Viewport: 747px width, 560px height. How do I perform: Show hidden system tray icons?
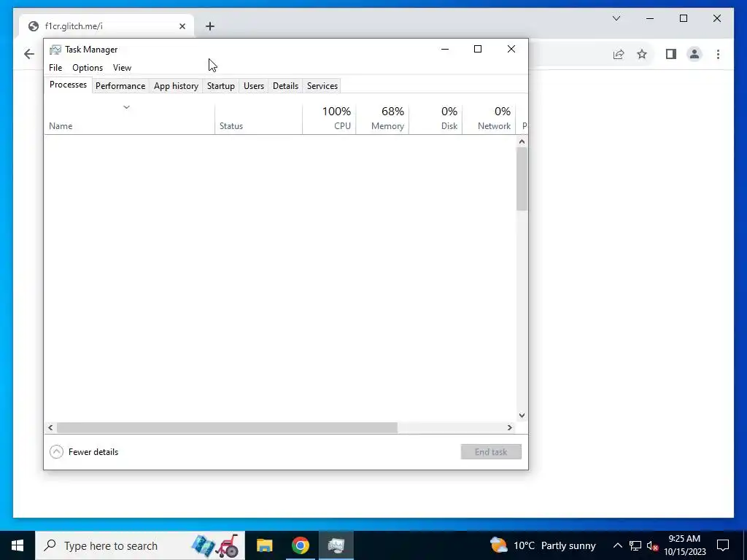tap(617, 545)
